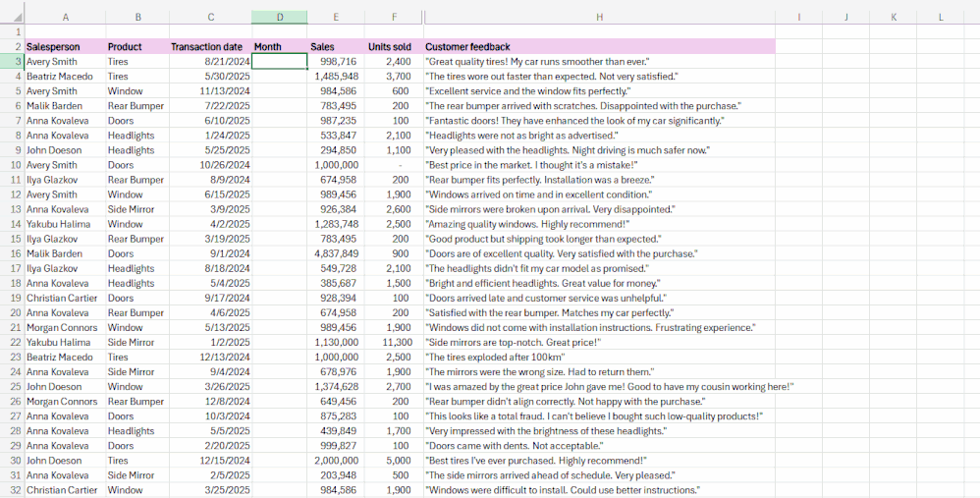Click feedback "This looks like a total fraud"
The image size is (980, 498).
coord(599,416)
